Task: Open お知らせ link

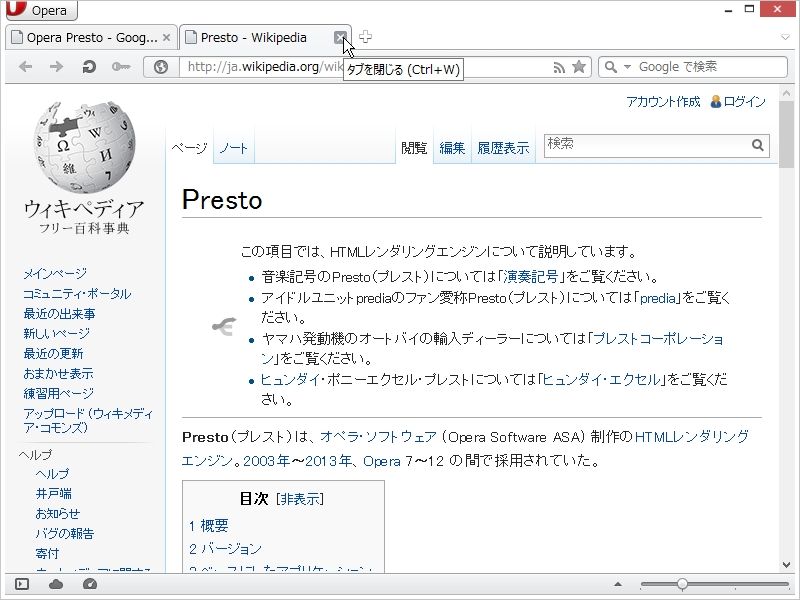Action: pyautogui.click(x=58, y=514)
